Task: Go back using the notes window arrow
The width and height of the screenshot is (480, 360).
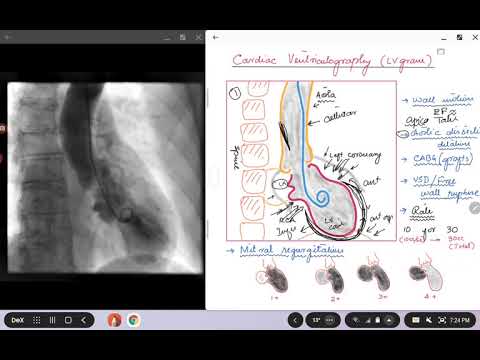Action: tap(216, 37)
